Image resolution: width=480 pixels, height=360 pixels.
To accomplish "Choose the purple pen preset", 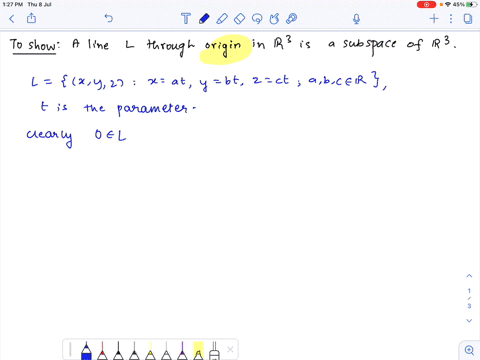I will coord(182,351).
